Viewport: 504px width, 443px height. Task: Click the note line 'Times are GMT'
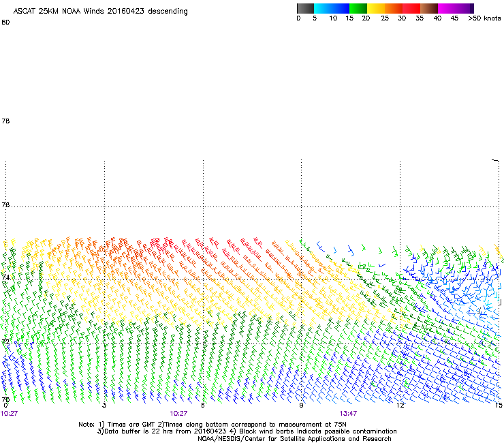[x=131, y=425]
